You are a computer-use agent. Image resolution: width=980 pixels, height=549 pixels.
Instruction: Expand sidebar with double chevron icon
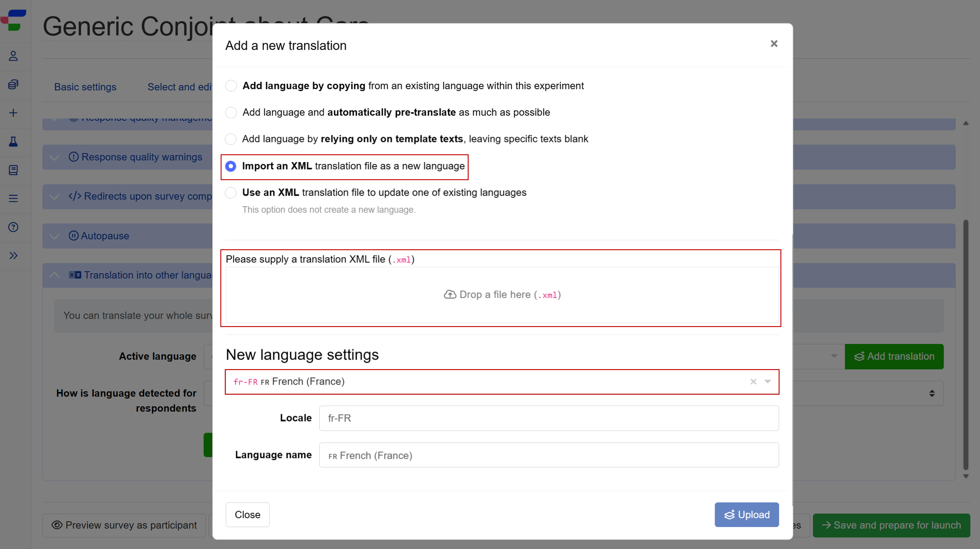coord(13,256)
